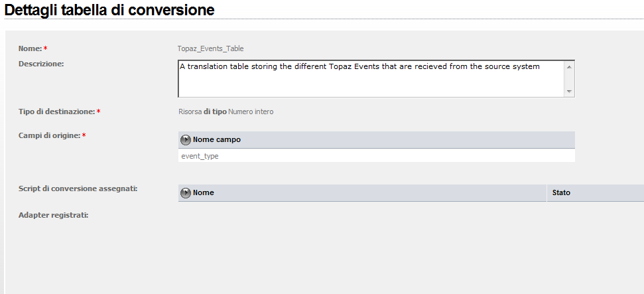Click the arrow icon beside Nome campo

click(x=186, y=140)
